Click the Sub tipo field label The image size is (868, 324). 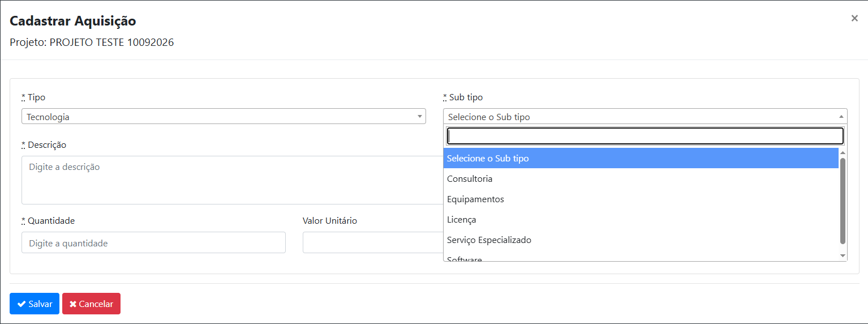(x=463, y=97)
